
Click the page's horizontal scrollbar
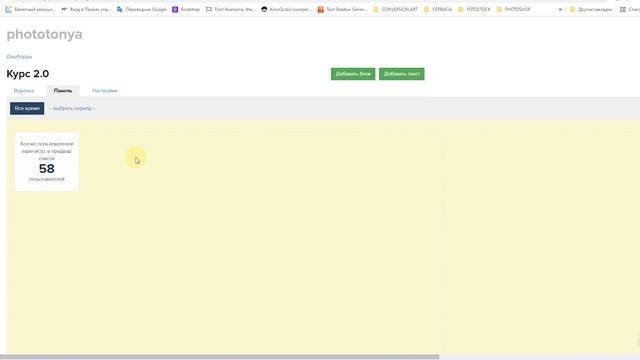click(x=220, y=357)
